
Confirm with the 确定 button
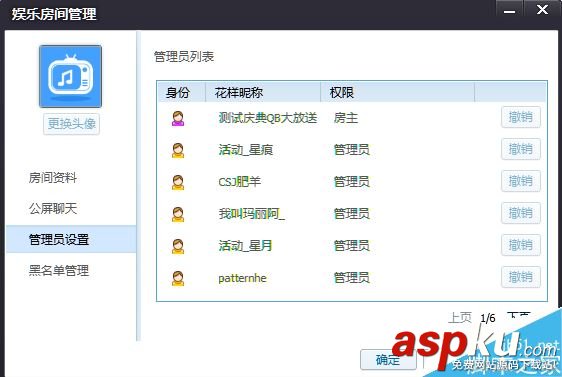tap(388, 359)
